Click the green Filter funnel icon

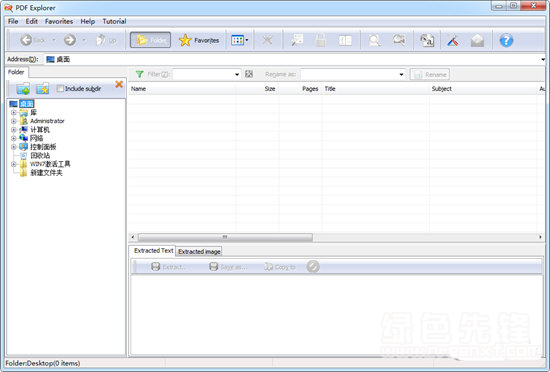point(139,74)
